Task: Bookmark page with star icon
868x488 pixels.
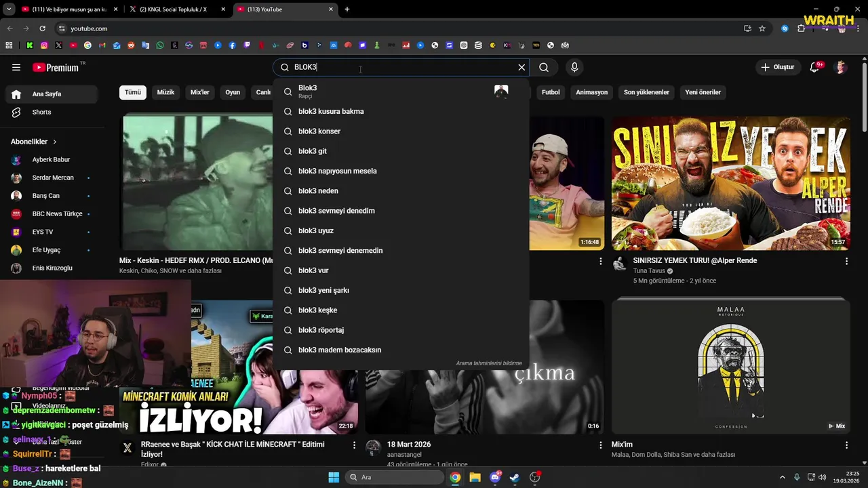Action: click(x=762, y=28)
